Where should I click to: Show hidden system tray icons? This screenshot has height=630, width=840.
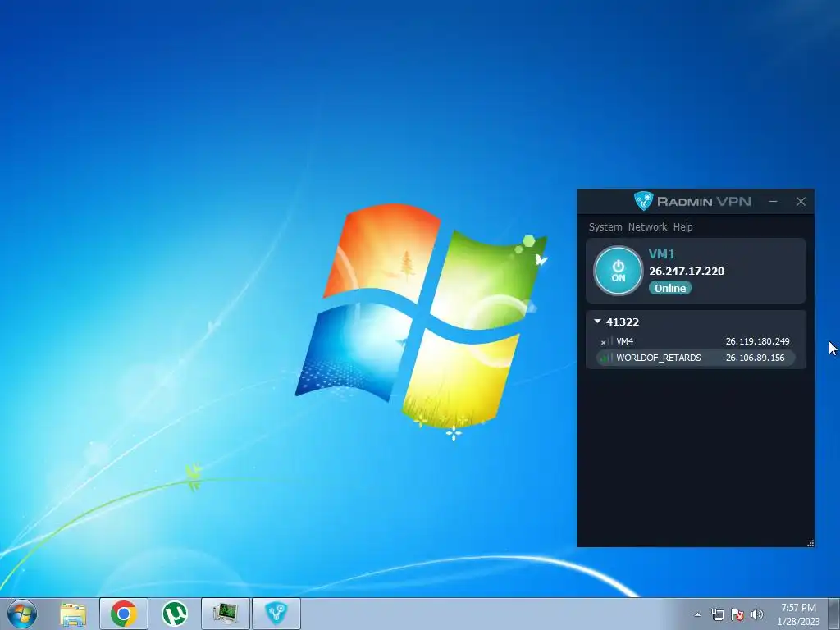tap(697, 615)
